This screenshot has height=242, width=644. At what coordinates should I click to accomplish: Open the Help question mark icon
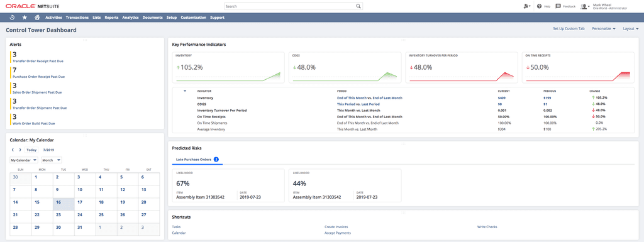pos(539,6)
